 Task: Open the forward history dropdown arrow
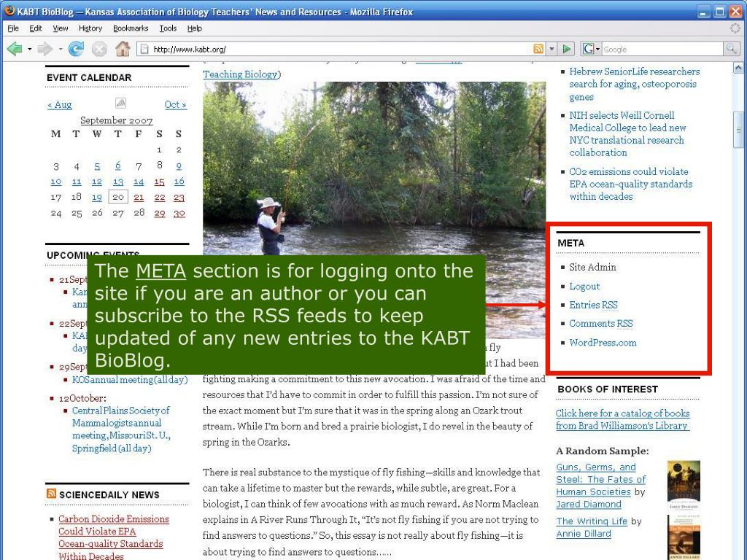coord(60,49)
